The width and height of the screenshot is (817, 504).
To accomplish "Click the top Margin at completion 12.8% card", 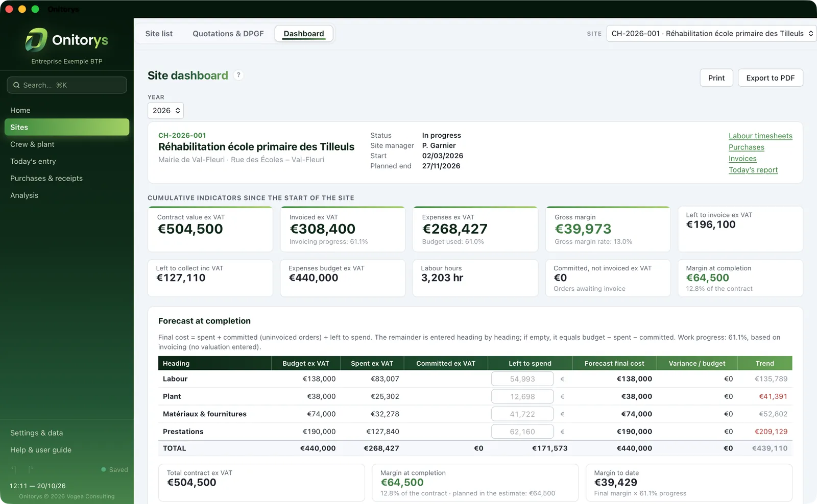I will pyautogui.click(x=740, y=278).
